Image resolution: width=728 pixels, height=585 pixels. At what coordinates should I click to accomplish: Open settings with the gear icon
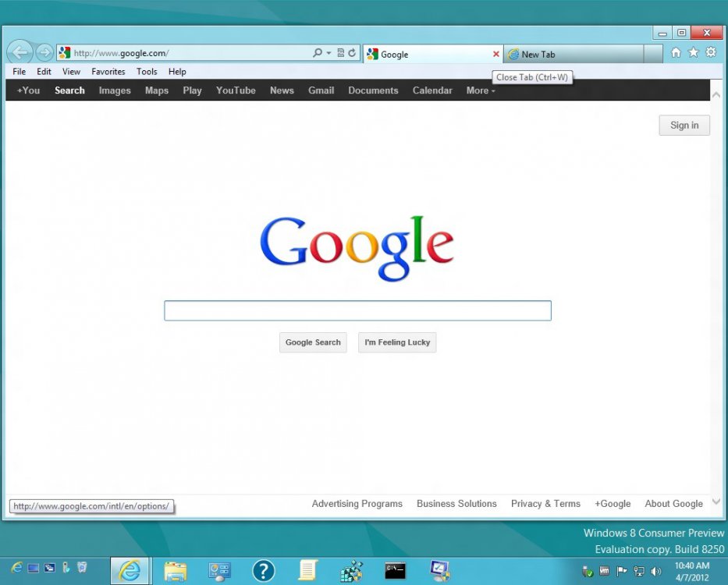tap(711, 52)
